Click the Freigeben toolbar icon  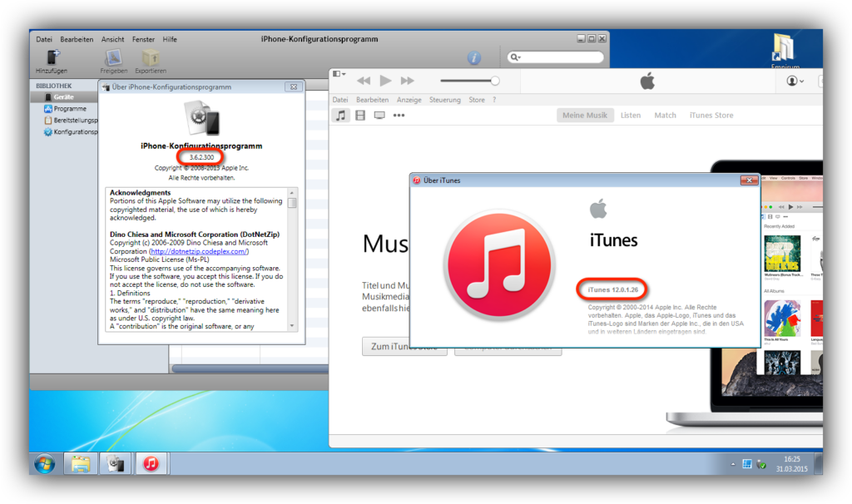[x=113, y=57]
